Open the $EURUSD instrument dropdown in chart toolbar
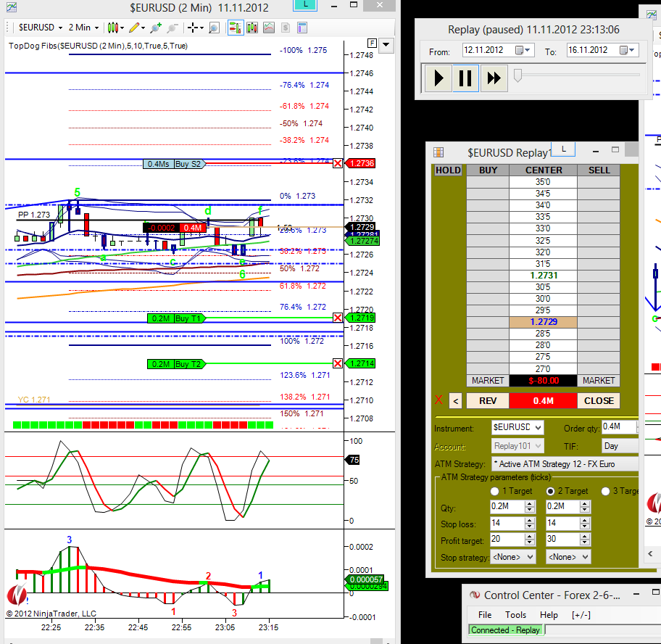Screen dimensions: 661x644 pos(40,28)
